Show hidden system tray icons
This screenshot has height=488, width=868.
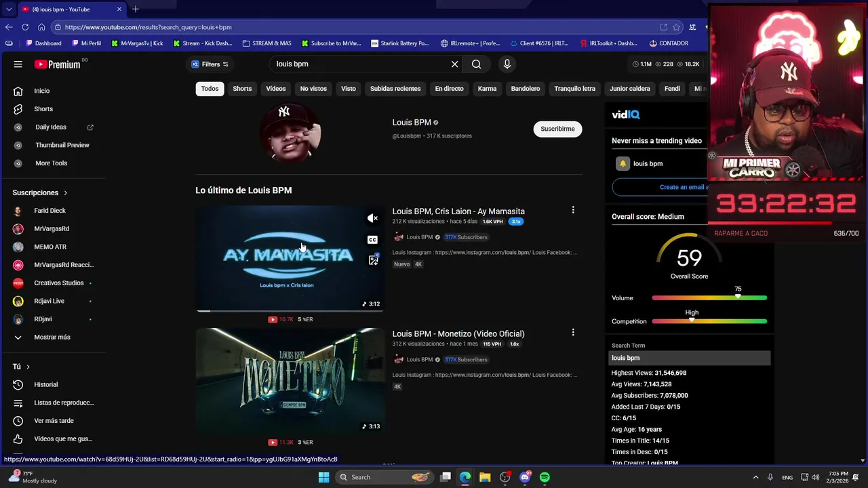[x=756, y=477]
